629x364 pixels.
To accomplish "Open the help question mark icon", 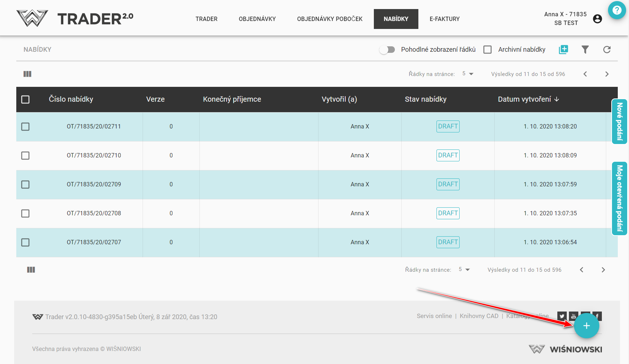I will pos(617,10).
